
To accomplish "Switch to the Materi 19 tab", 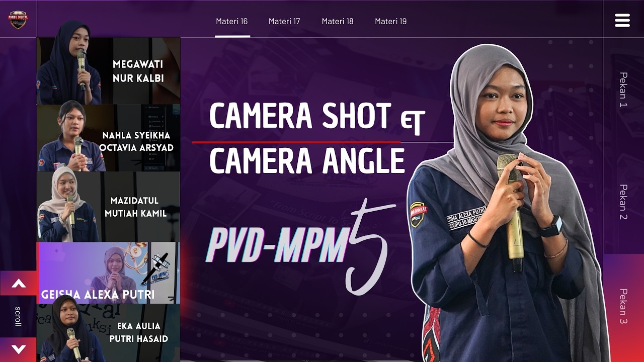I will point(391,21).
